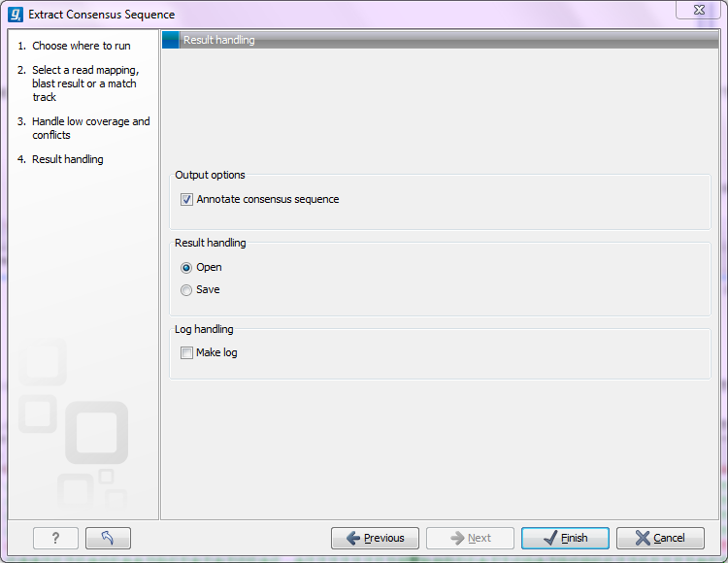Click the Finish button

pos(565,538)
